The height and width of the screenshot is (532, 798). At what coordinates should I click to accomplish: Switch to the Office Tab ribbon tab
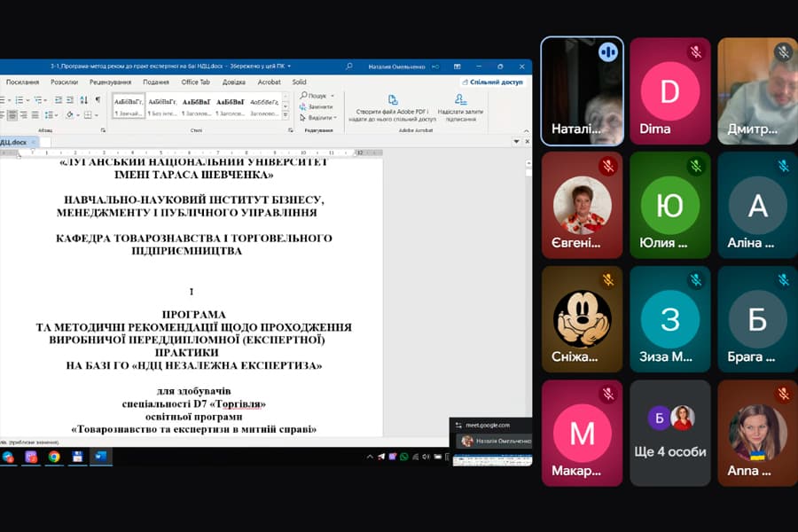tap(195, 82)
